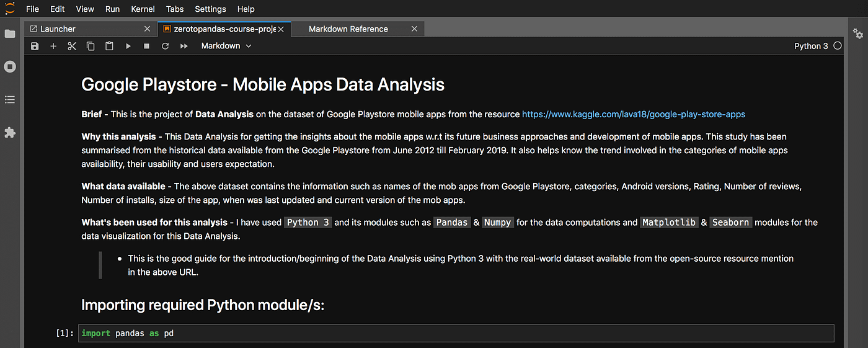Open the kaggle.com google-play-store-apps link
The height and width of the screenshot is (348, 868).
(x=634, y=114)
